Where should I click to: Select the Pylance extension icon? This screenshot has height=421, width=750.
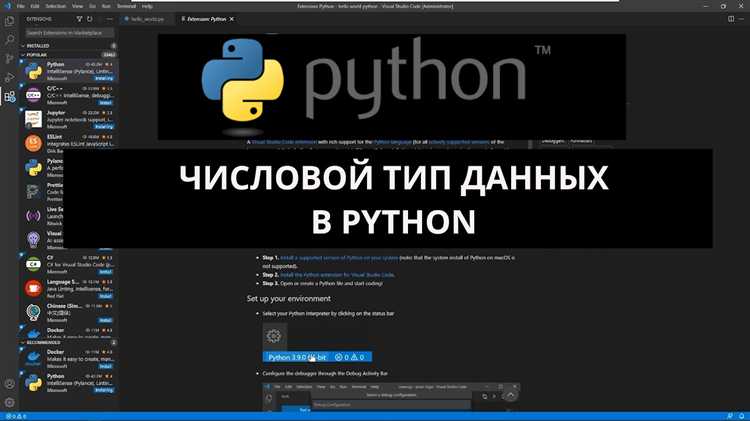tap(33, 167)
